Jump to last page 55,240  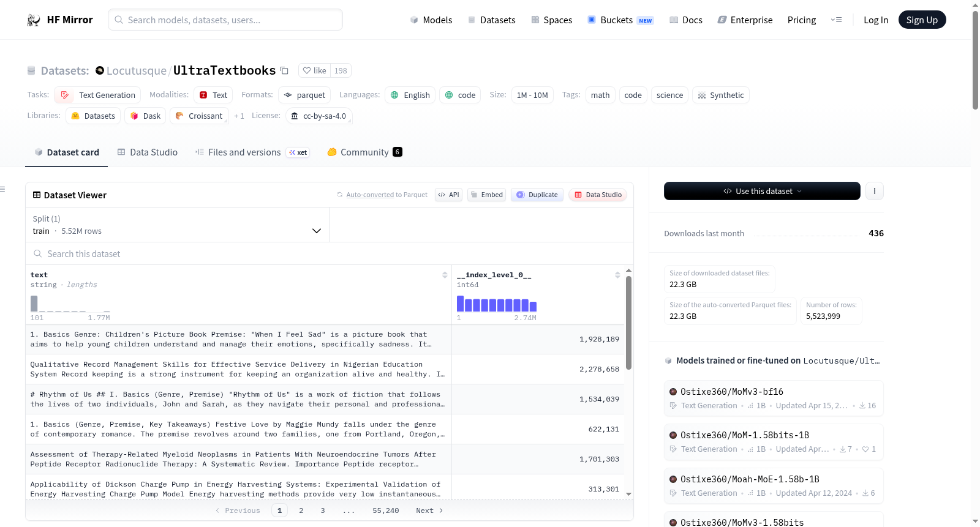(x=385, y=510)
